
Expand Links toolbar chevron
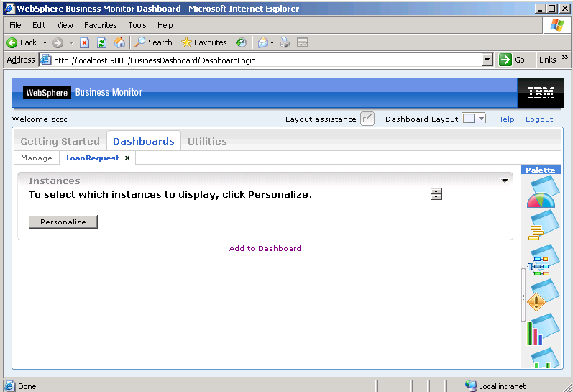coord(565,58)
